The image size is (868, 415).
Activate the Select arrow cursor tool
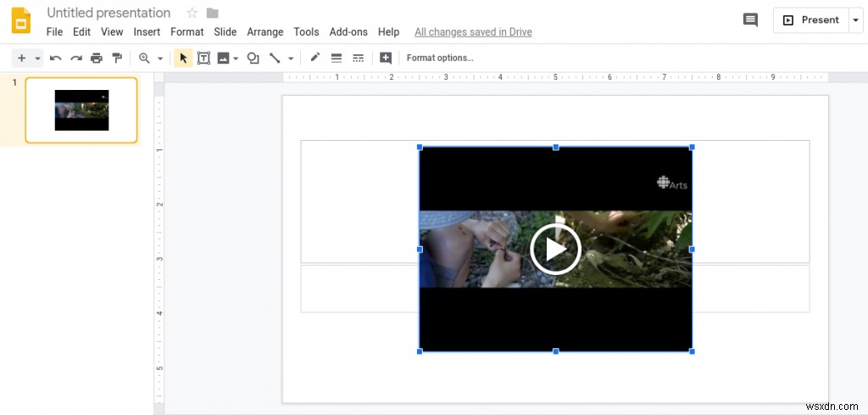pyautogui.click(x=183, y=58)
